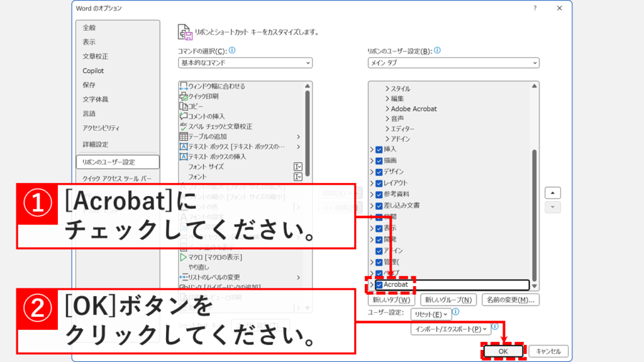Click the commands list vertical scrollbar
644x362 pixels.
[x=308, y=133]
